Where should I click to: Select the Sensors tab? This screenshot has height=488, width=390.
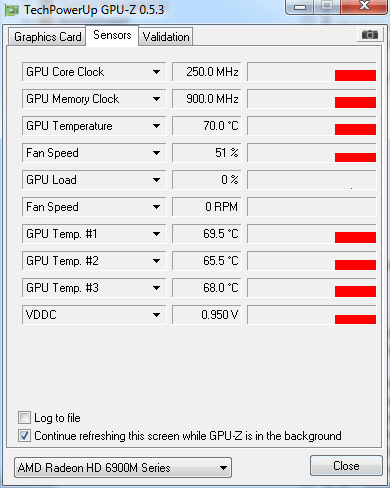112,35
